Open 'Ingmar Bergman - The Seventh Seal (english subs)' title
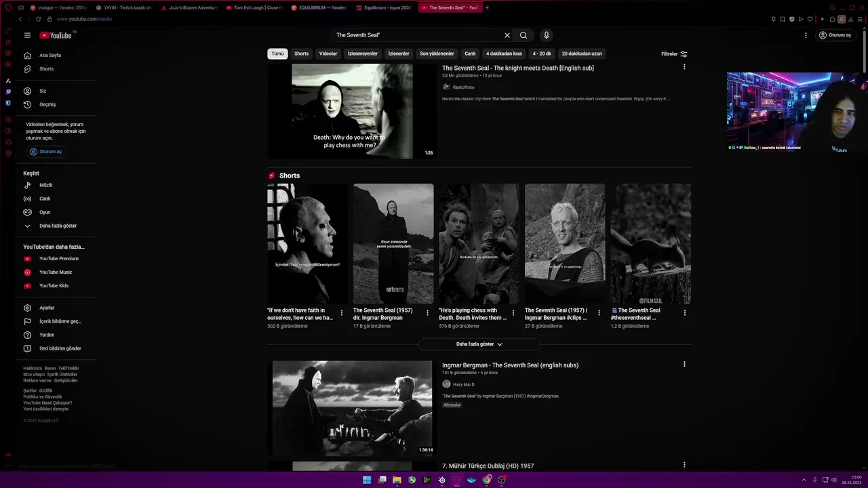The height and width of the screenshot is (488, 868). 510,365
